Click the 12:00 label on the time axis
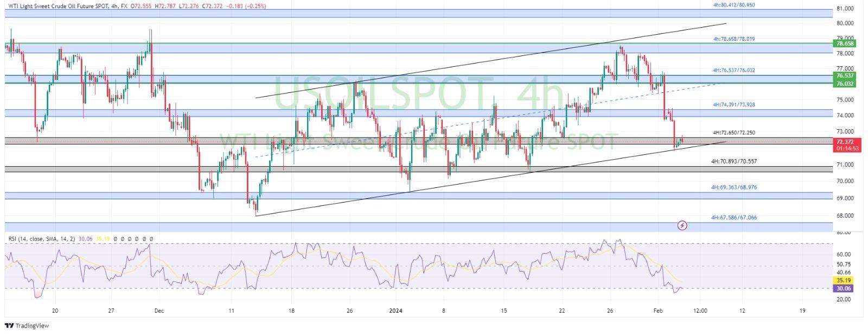This screenshot has width=868, height=334. pyautogui.click(x=700, y=311)
